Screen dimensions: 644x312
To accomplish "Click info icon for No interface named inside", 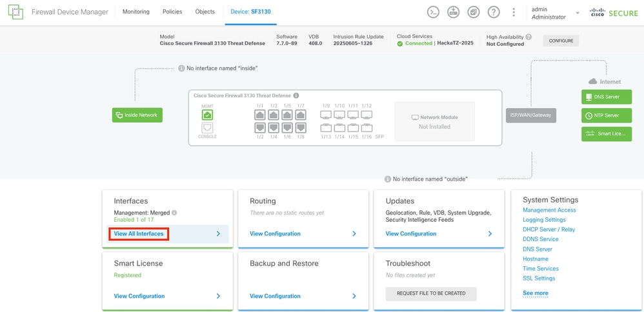I will [181, 68].
